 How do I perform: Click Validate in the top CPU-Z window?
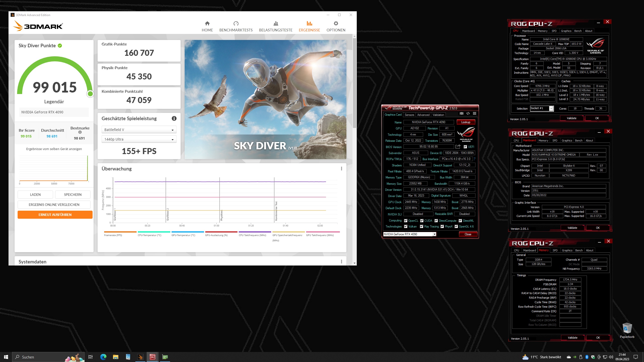coord(572,118)
